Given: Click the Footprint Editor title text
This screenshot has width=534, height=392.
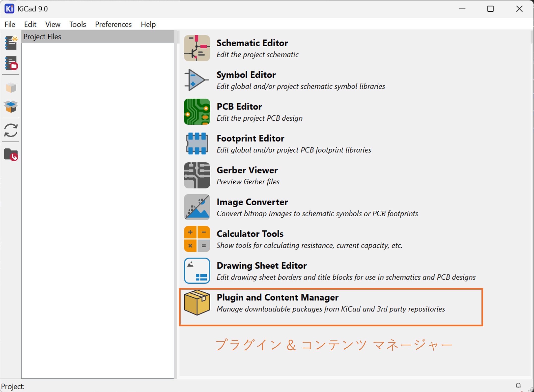Looking at the screenshot, I should [x=250, y=138].
